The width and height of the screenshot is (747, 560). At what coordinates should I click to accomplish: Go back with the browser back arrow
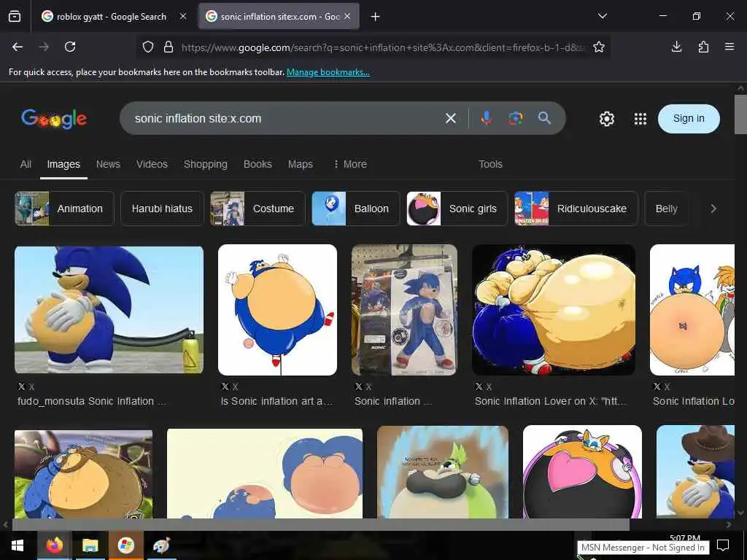tap(18, 47)
